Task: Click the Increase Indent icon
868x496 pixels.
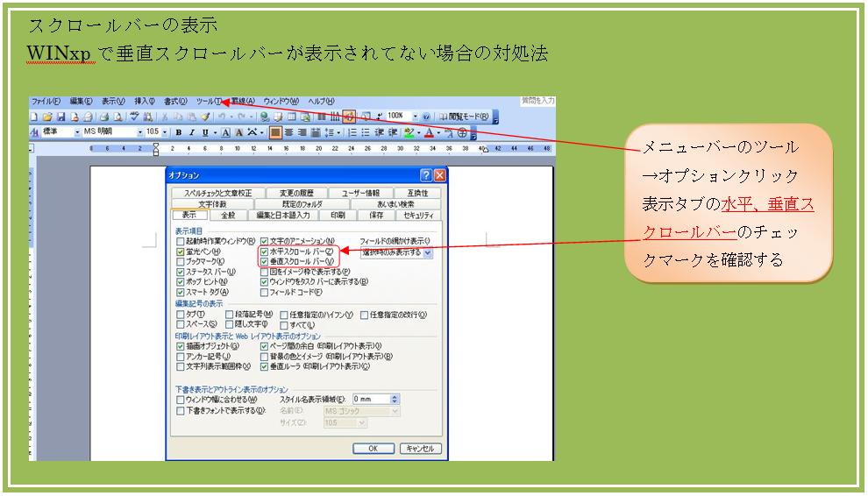Action: 393,132
